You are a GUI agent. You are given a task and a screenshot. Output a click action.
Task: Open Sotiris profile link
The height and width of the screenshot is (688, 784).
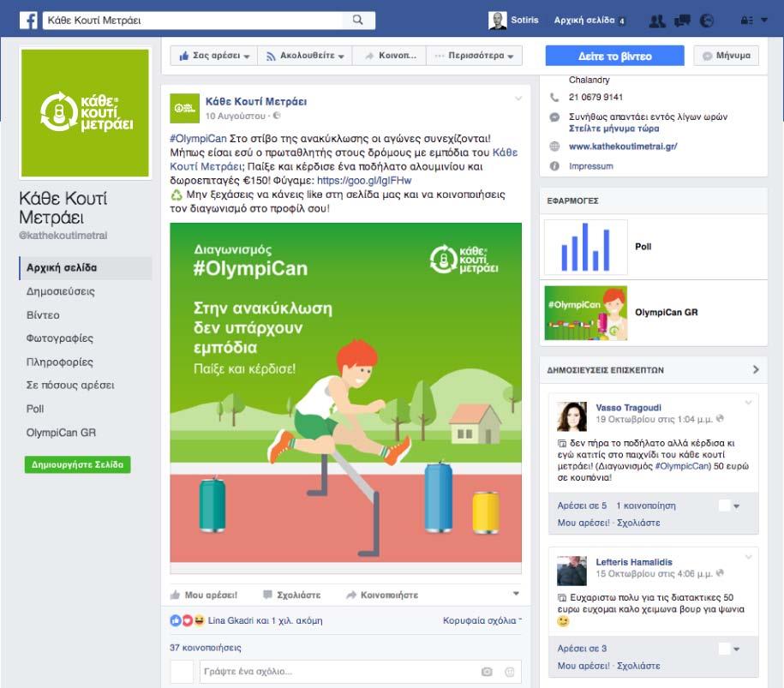pyautogui.click(x=524, y=20)
